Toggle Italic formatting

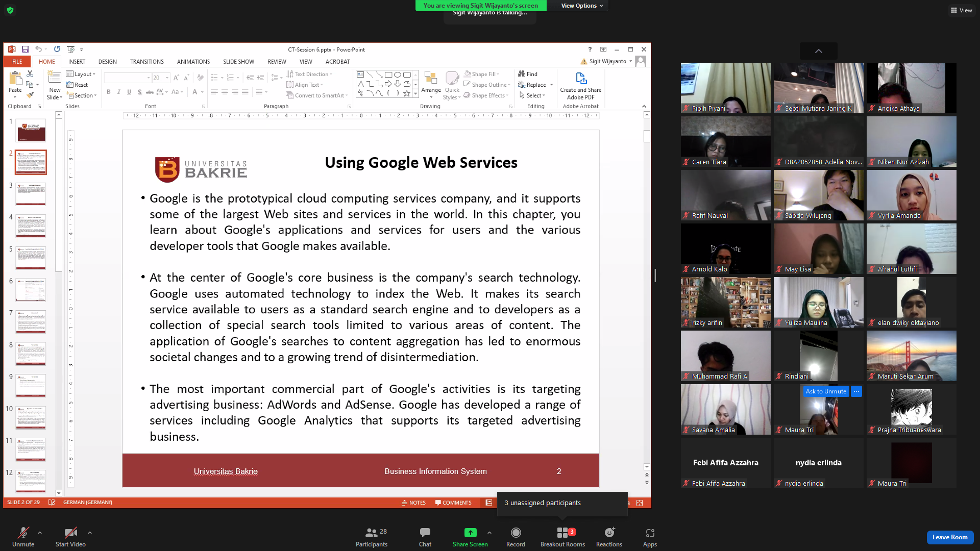[119, 92]
